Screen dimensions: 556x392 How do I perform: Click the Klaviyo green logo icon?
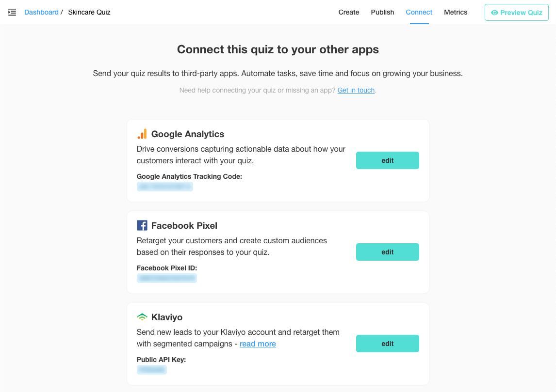[x=142, y=317]
